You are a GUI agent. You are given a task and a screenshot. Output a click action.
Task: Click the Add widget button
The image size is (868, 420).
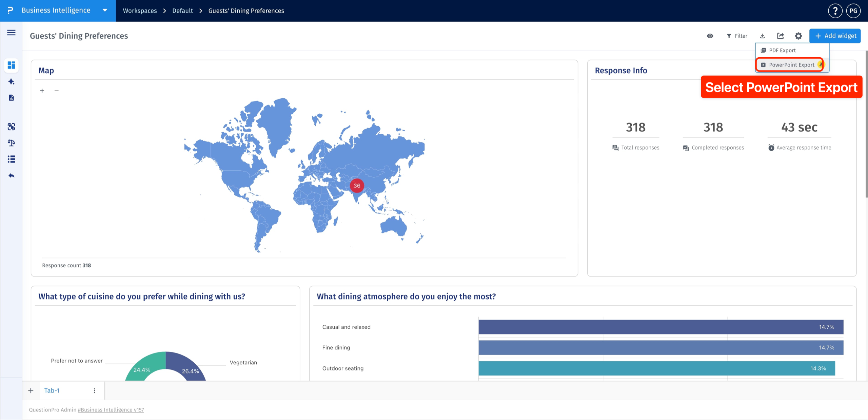pyautogui.click(x=835, y=36)
